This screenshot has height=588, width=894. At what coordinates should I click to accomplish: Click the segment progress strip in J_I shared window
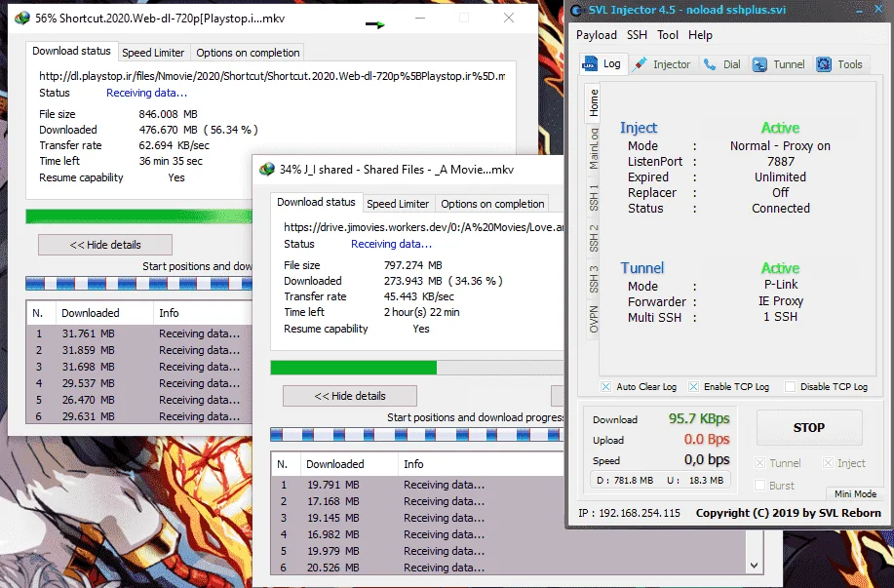[x=417, y=435]
